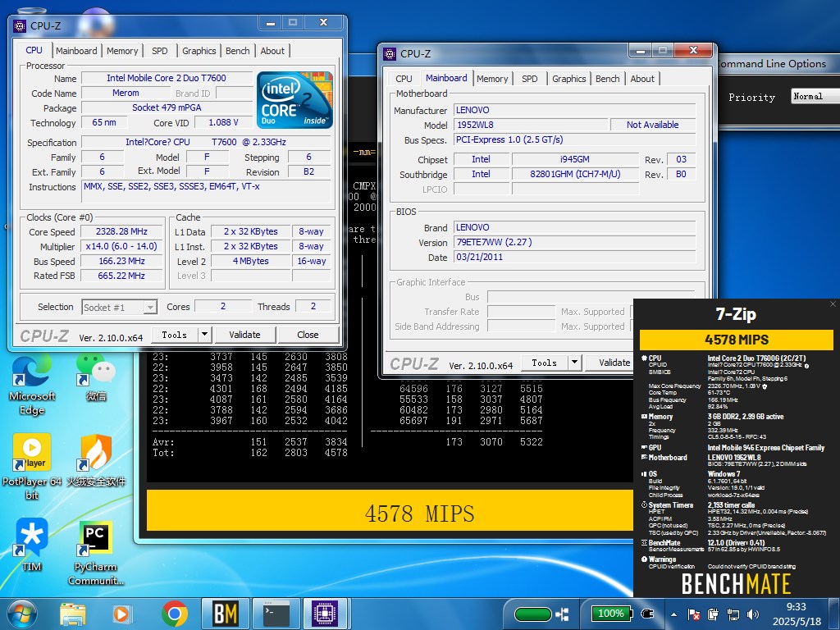This screenshot has height=630, width=840.
Task: Switch to the console window in the taskbar
Action: coord(276,614)
